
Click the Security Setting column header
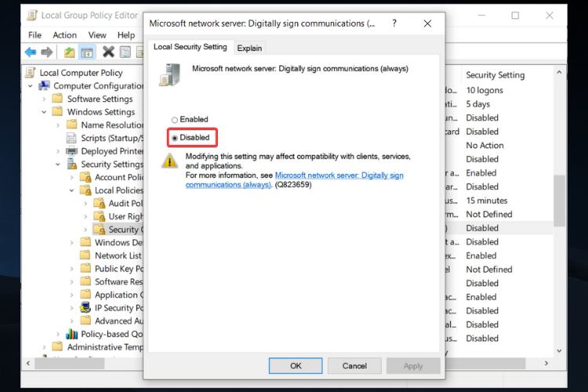coord(495,75)
